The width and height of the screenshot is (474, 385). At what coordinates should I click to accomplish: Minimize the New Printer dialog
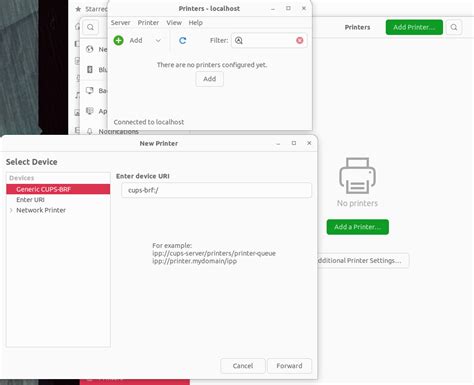278,143
